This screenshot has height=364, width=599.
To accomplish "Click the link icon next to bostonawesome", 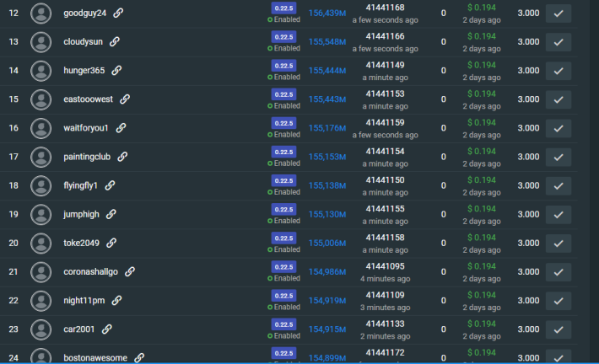I will pos(139,358).
